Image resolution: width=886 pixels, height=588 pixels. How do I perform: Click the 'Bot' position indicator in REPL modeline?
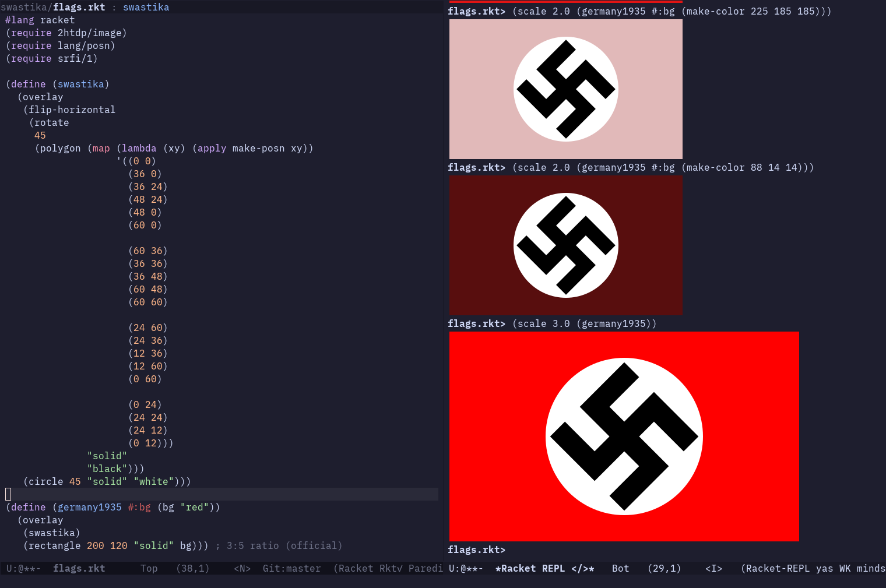(621, 568)
